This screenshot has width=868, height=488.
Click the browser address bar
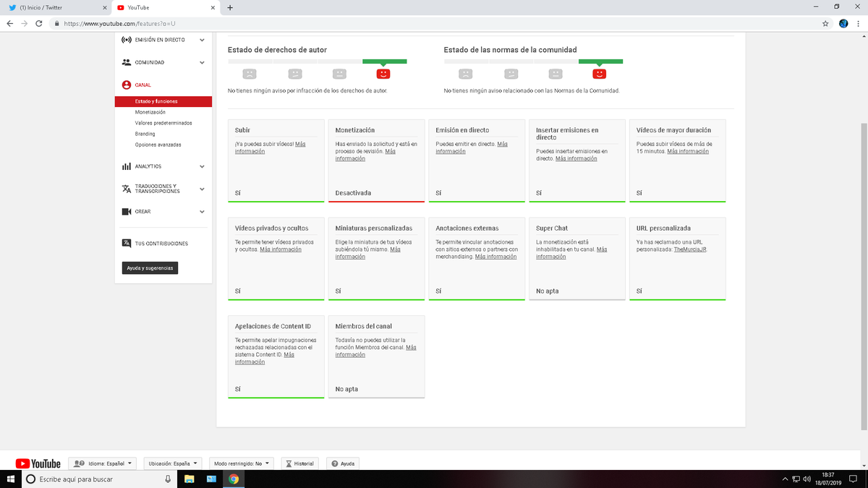click(x=434, y=23)
